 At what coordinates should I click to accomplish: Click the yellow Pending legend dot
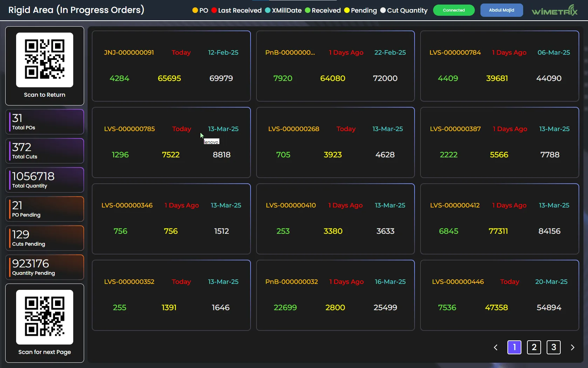point(347,11)
